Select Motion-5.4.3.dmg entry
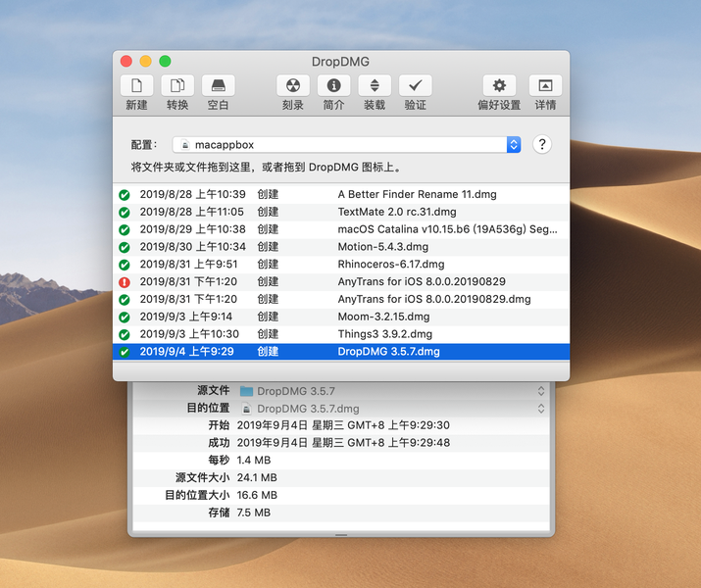Screen dimensions: 701x588 341,247
